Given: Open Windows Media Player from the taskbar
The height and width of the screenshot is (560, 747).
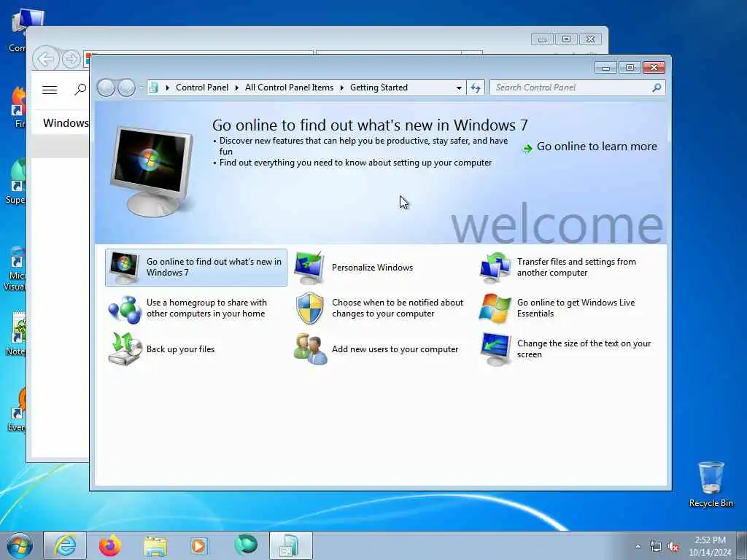Looking at the screenshot, I should (x=199, y=545).
